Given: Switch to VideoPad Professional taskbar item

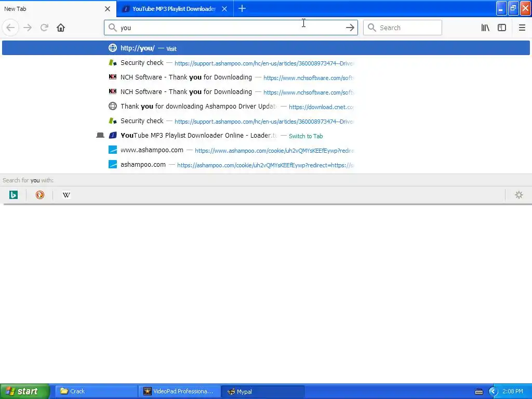Looking at the screenshot, I should pyautogui.click(x=179, y=391).
